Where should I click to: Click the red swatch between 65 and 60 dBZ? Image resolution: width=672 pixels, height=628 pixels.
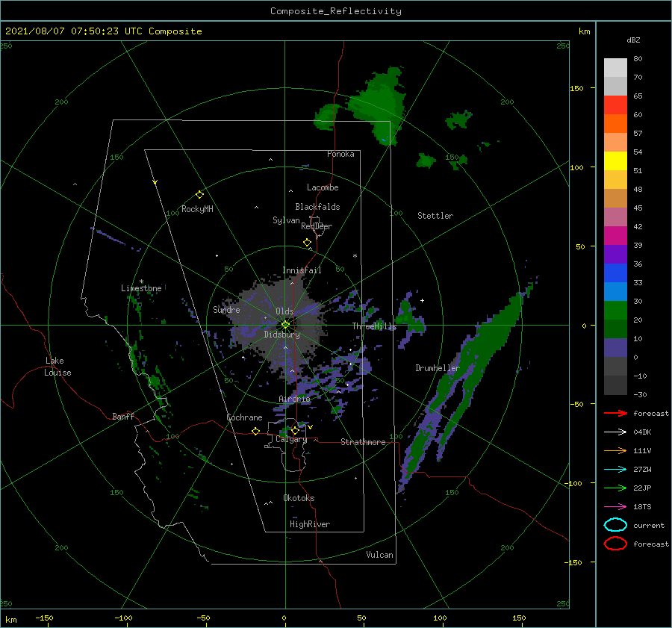click(x=615, y=105)
